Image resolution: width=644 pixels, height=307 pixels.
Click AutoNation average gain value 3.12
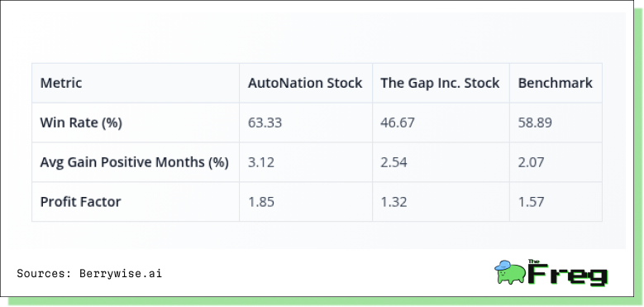(x=260, y=162)
